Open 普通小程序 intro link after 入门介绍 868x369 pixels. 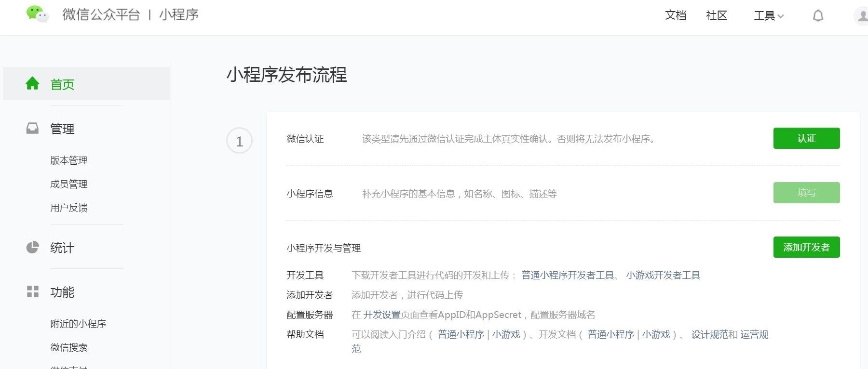(461, 334)
